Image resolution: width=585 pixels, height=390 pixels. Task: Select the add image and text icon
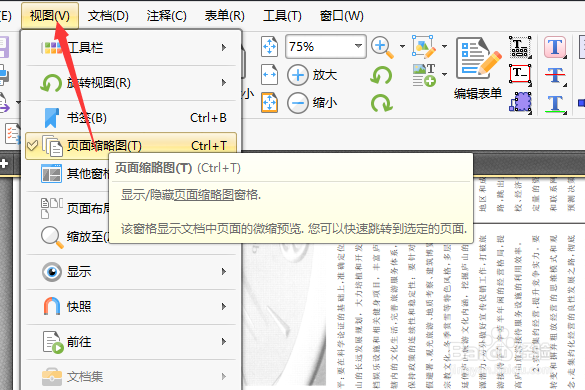[424, 75]
